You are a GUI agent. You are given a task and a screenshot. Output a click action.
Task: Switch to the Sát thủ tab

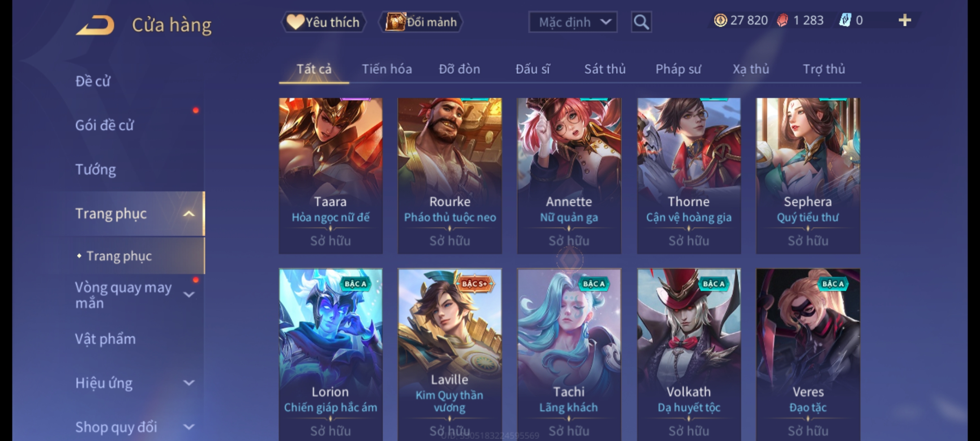[x=605, y=69]
